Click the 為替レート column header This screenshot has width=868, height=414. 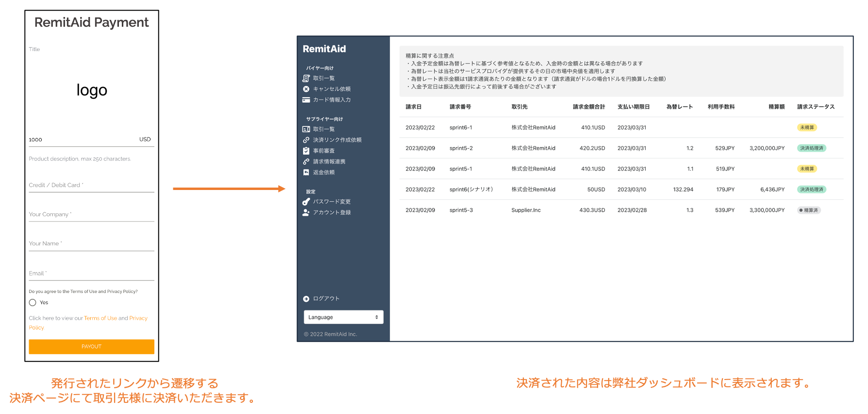click(x=680, y=107)
